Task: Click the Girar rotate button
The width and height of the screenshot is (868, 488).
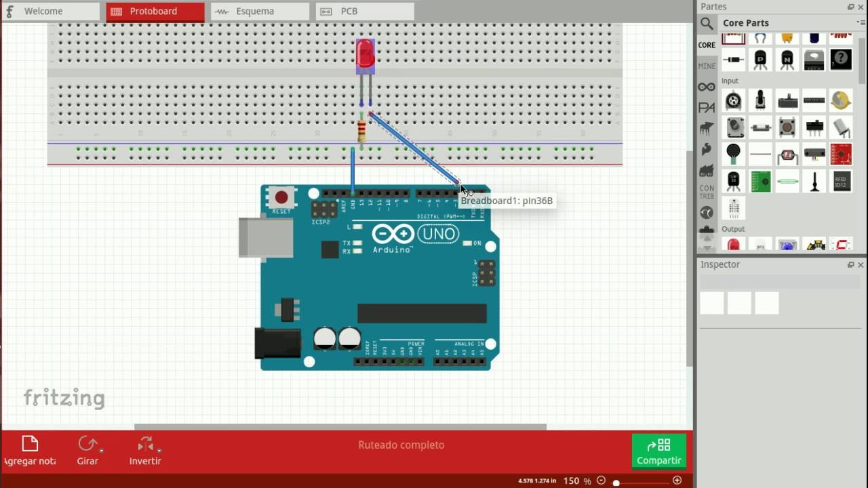Action: click(x=87, y=451)
